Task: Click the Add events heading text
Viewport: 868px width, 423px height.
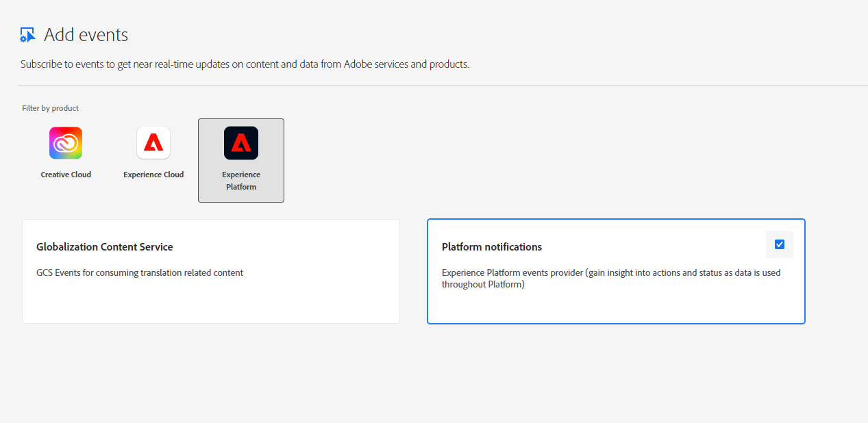Action: (x=86, y=35)
